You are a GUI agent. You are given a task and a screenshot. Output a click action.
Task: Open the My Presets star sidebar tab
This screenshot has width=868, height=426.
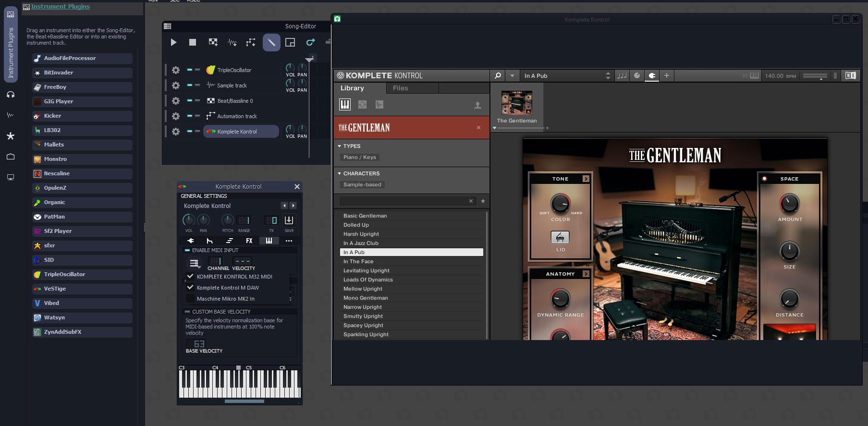click(x=11, y=136)
